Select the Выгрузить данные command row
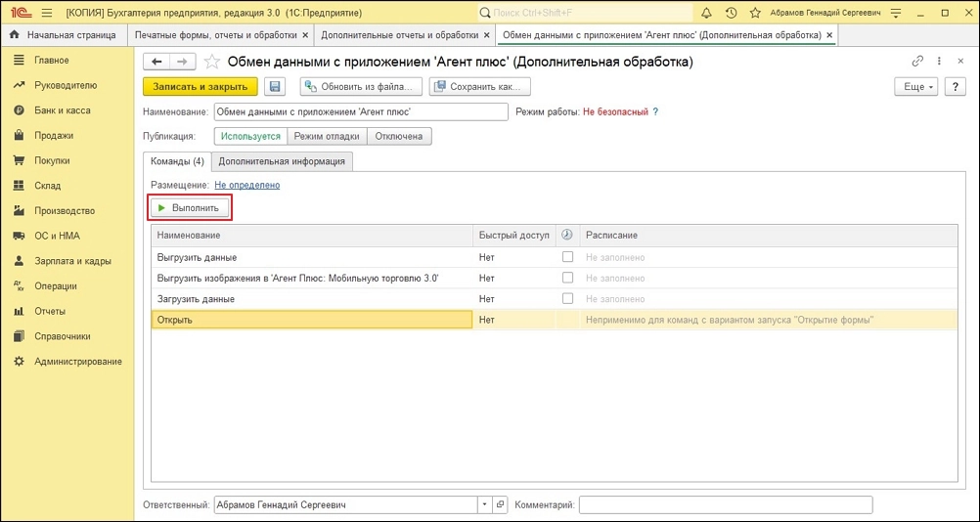Image resolution: width=980 pixels, height=522 pixels. click(554, 257)
